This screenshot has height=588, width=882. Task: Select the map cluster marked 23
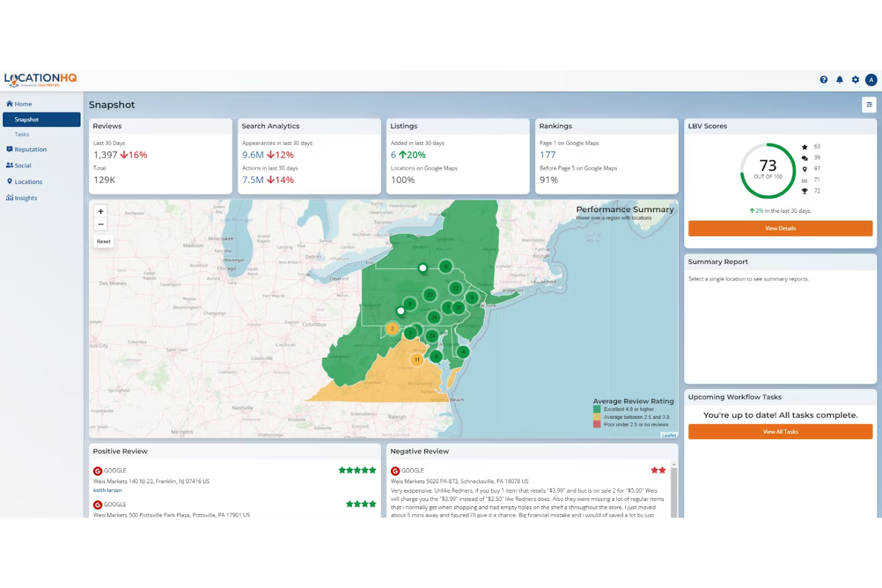(x=430, y=295)
